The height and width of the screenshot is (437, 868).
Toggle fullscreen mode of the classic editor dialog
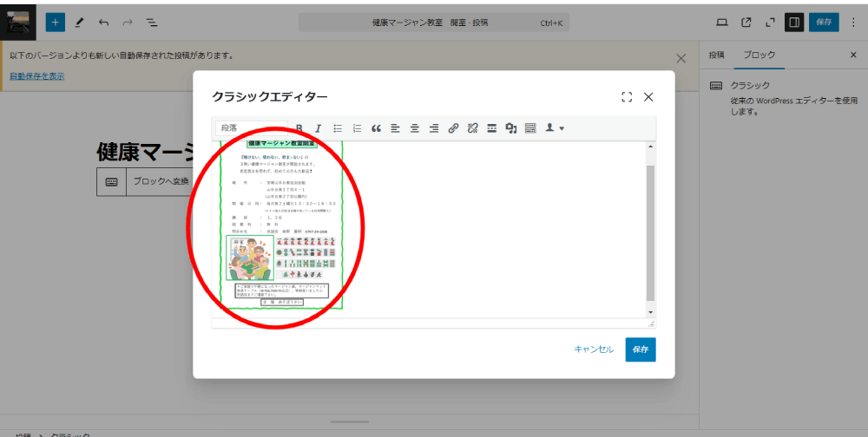627,97
